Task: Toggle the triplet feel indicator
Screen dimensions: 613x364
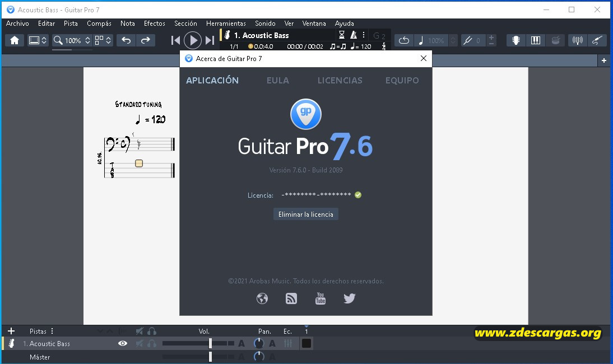Action: (338, 46)
